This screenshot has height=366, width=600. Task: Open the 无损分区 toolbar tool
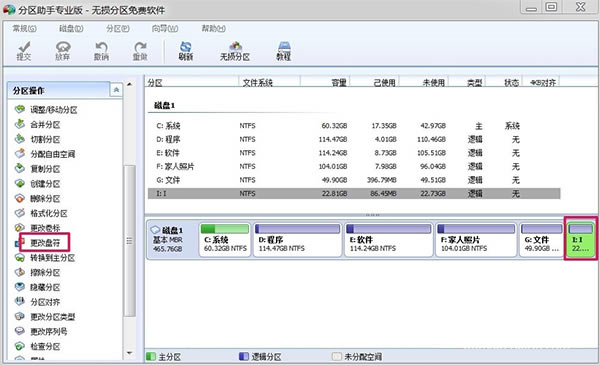click(x=235, y=51)
